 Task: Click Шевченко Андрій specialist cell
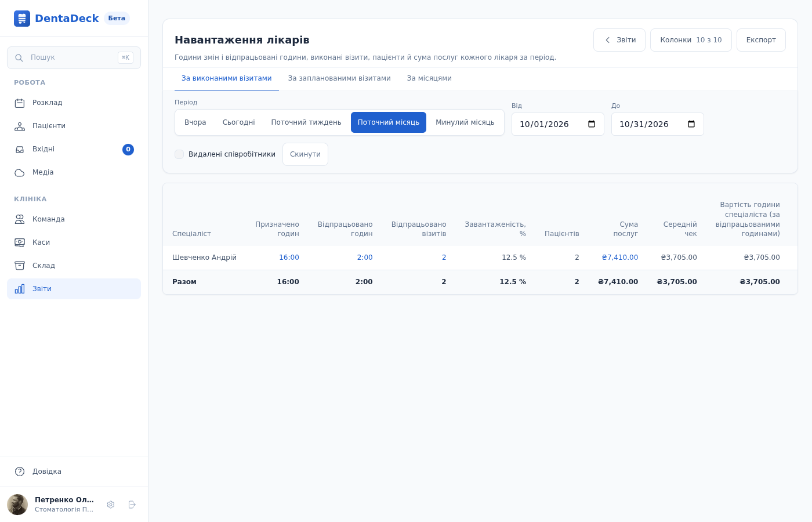204,258
